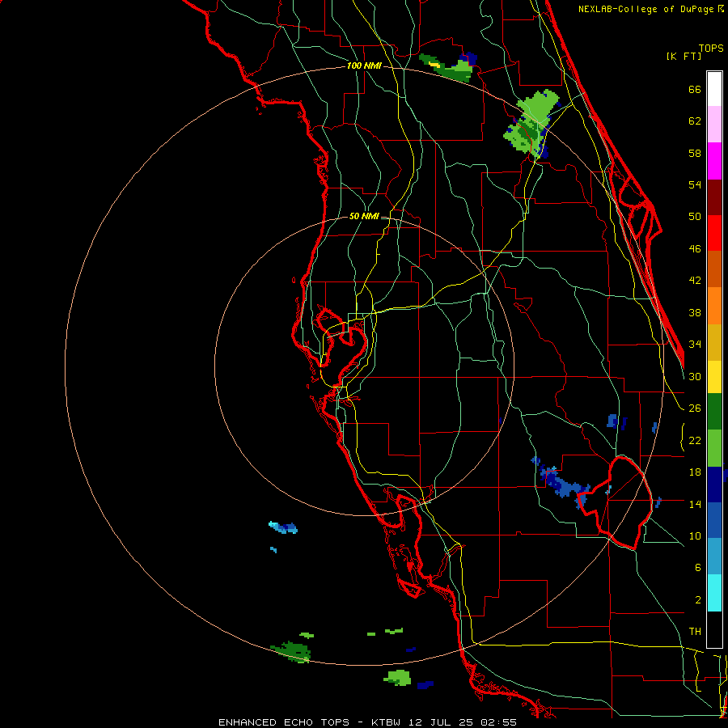The image size is (728, 728).
Task: Select the light pink legend swatch
Action: click(x=714, y=125)
